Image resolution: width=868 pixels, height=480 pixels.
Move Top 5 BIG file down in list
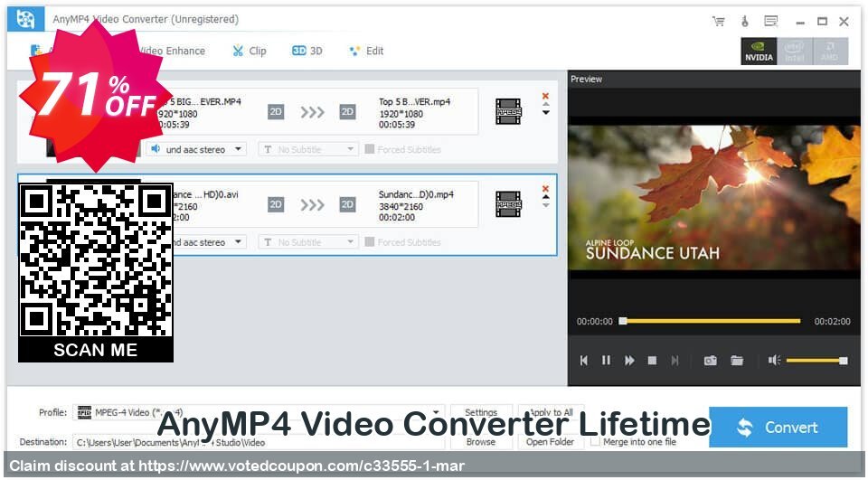pyautogui.click(x=546, y=113)
